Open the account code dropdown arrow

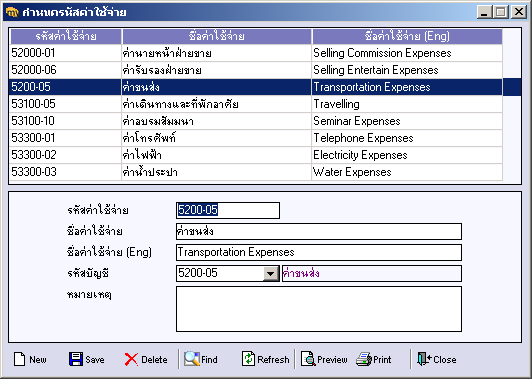[x=270, y=273]
